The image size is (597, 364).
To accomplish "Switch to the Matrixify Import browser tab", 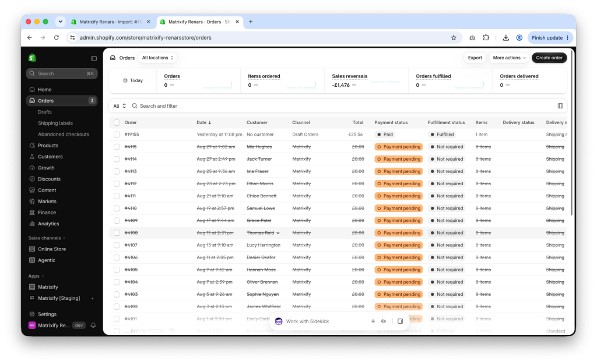I will point(110,22).
